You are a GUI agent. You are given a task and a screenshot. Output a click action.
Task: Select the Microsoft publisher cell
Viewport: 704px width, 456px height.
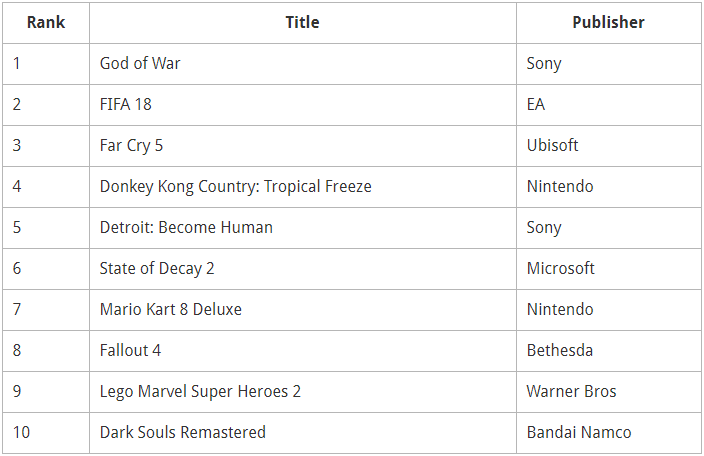608,269
